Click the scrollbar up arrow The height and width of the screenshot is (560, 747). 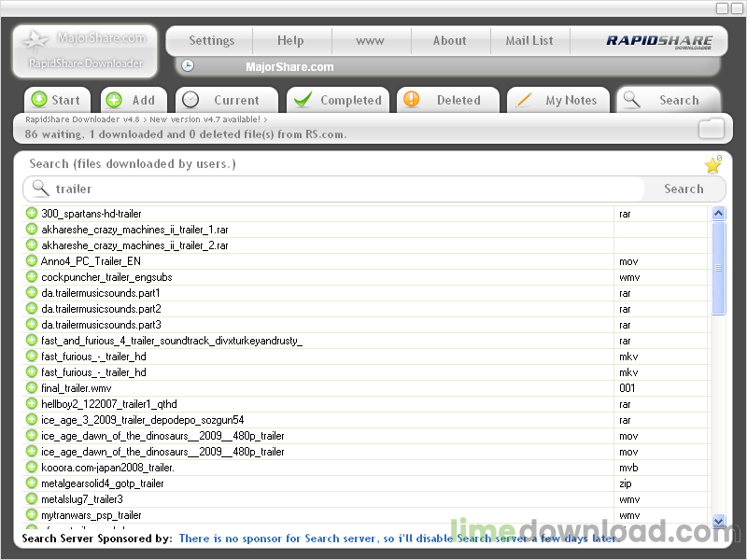pos(718,213)
